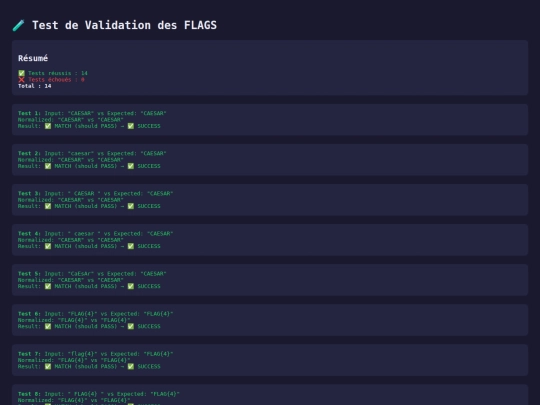
Task: Select the 'Tests réussis : 14' text
Action: pyautogui.click(x=58, y=73)
